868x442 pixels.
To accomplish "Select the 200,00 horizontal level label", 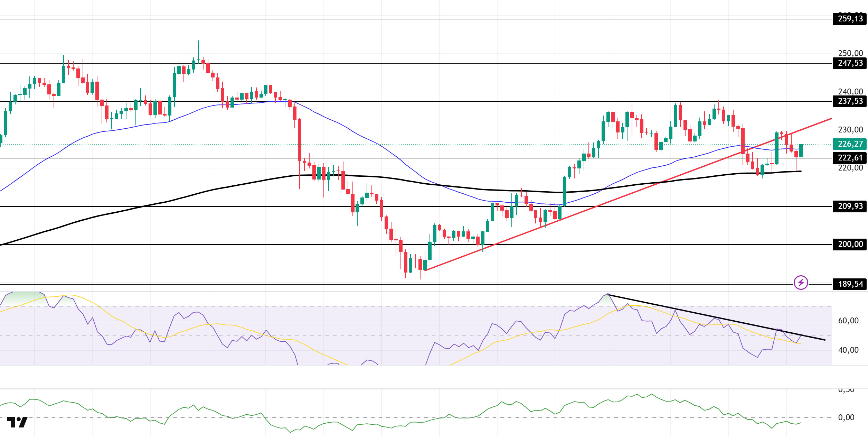I will 850,245.
